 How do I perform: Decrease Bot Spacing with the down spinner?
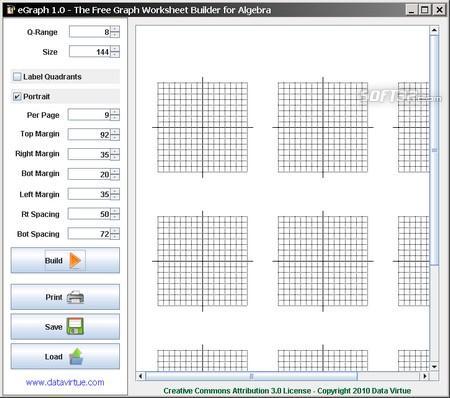(115, 236)
